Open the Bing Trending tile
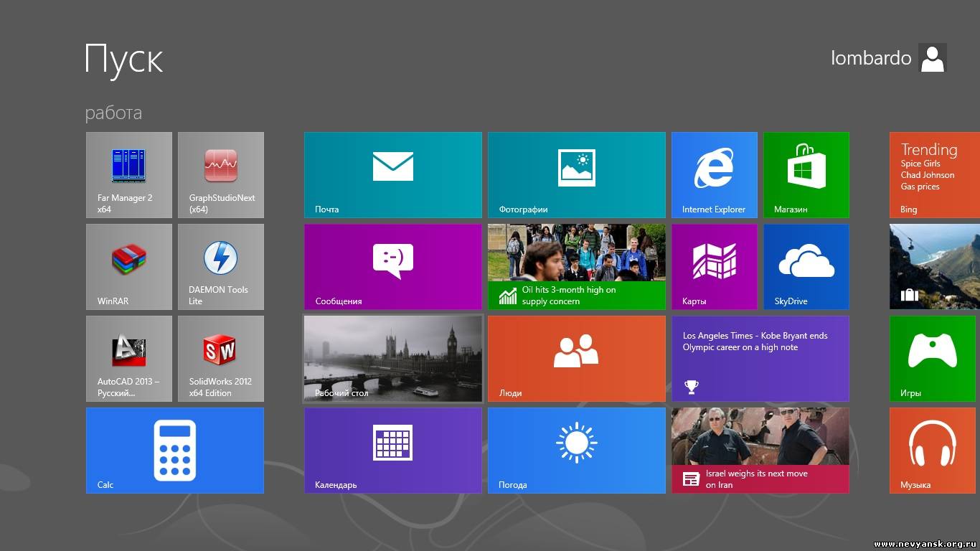980x551 pixels. pos(935,175)
